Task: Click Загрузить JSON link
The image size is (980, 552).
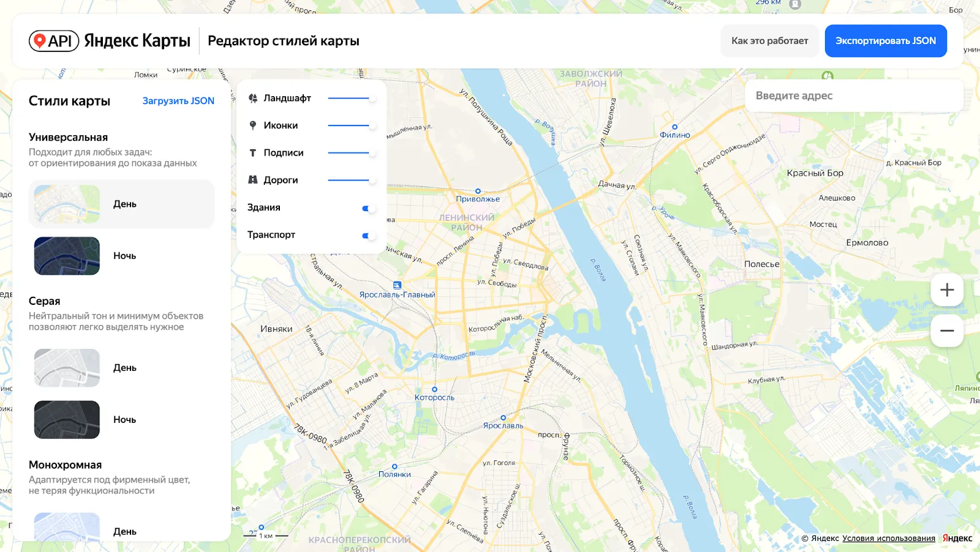Action: pyautogui.click(x=178, y=101)
